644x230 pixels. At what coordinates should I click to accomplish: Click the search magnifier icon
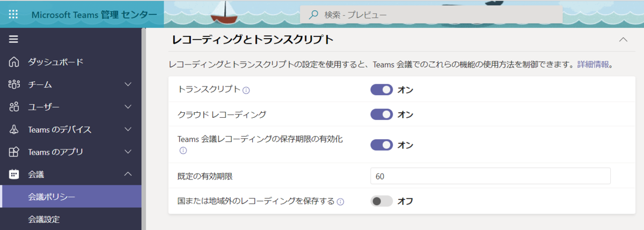[x=314, y=15]
